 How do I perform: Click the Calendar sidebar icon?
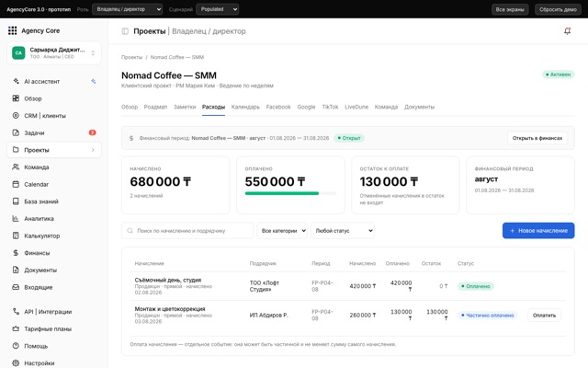(x=16, y=184)
